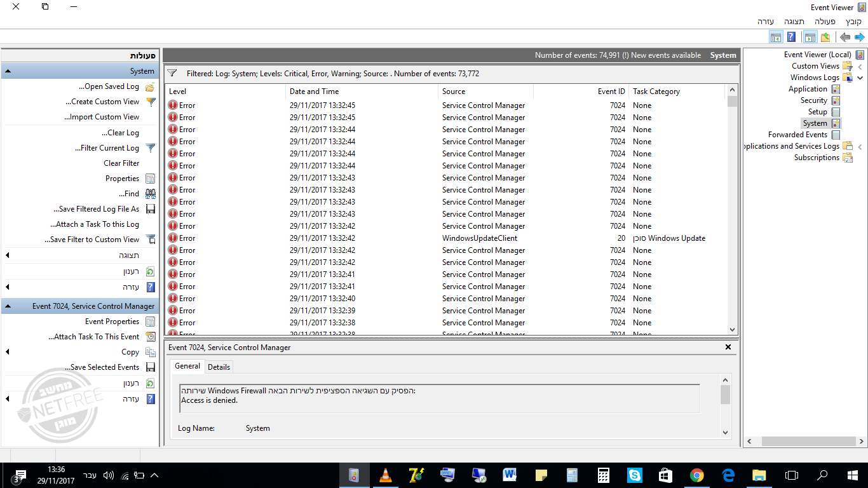Click the Custom Views folder icon in tree

tap(847, 66)
